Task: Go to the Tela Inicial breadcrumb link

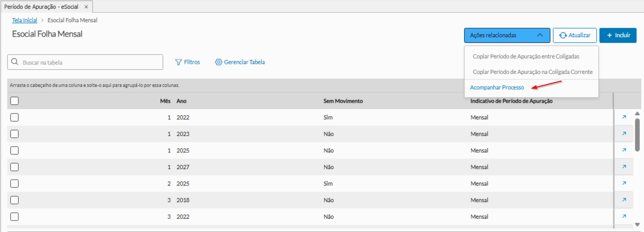Action: (24, 20)
